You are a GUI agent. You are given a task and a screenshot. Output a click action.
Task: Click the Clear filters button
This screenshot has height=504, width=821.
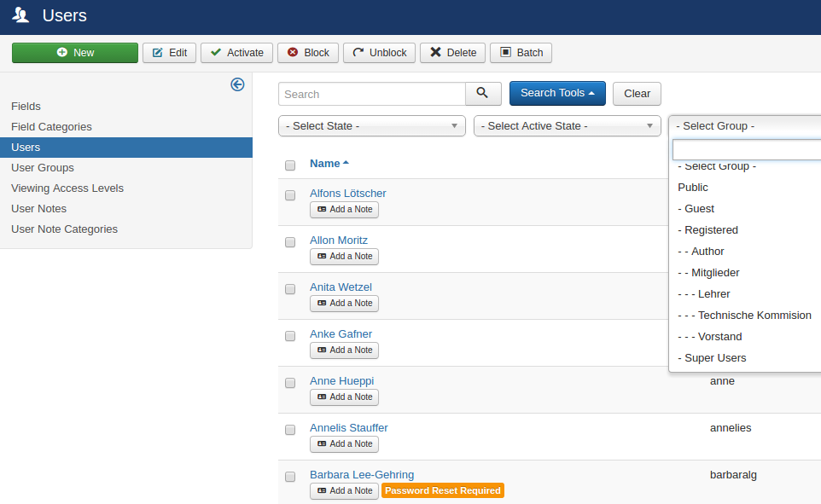(x=637, y=94)
